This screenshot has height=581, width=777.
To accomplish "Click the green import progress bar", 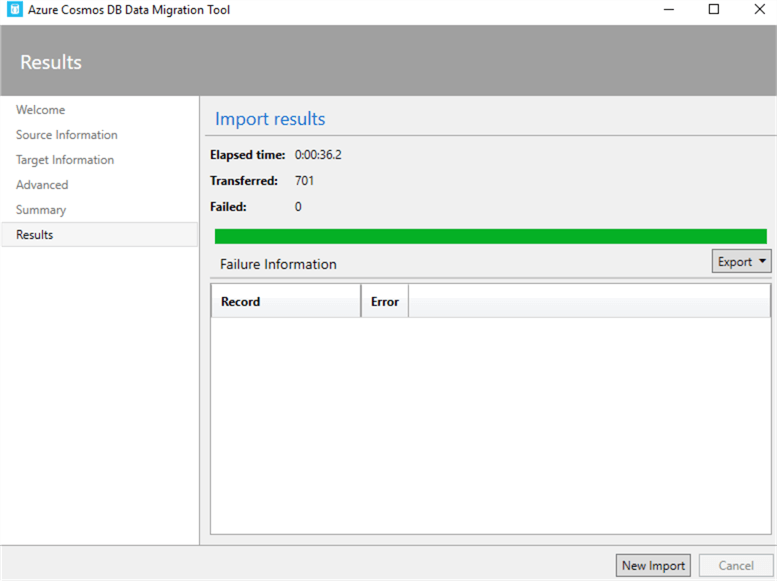I will pyautogui.click(x=491, y=236).
